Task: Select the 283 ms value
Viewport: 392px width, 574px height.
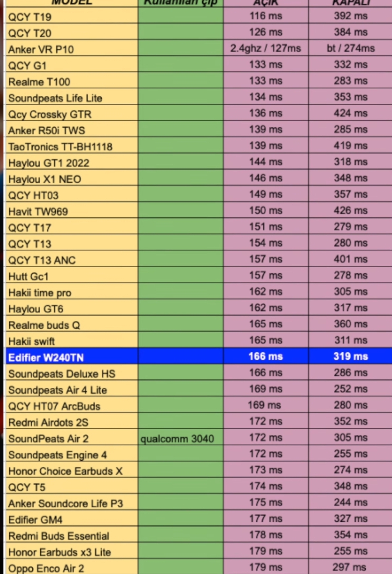Action: pyautogui.click(x=351, y=81)
